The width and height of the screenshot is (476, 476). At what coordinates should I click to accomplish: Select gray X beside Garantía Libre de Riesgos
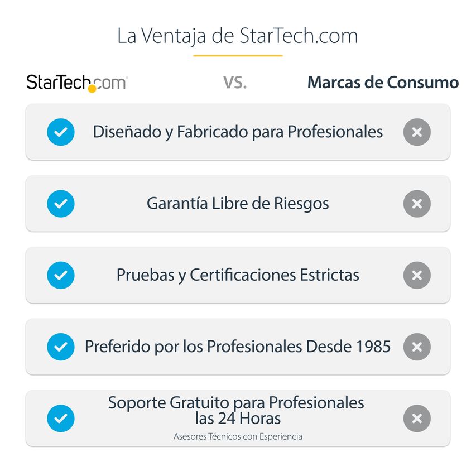417,204
